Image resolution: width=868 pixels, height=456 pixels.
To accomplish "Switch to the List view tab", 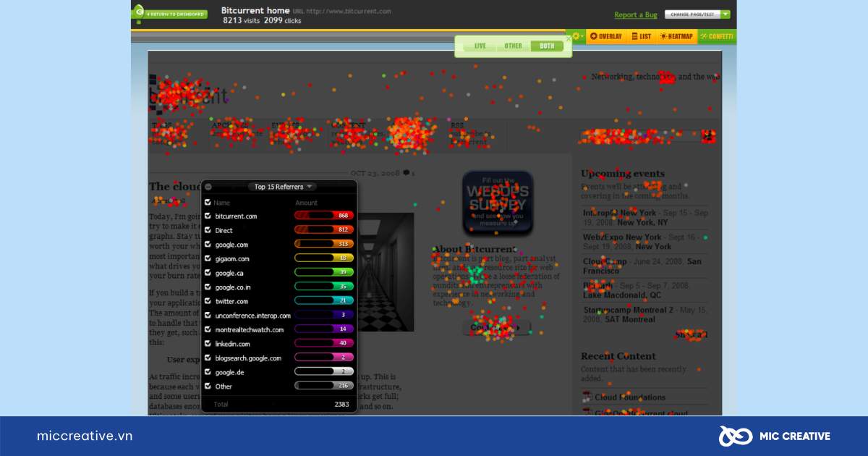I will click(641, 36).
